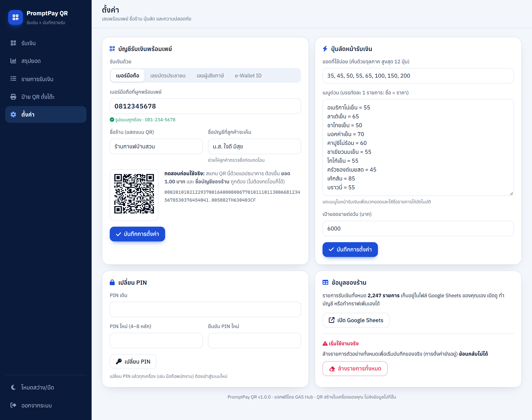532x420 pixels.
Task: Select the ตั้งค่า settings menu item
Action: tap(46, 114)
